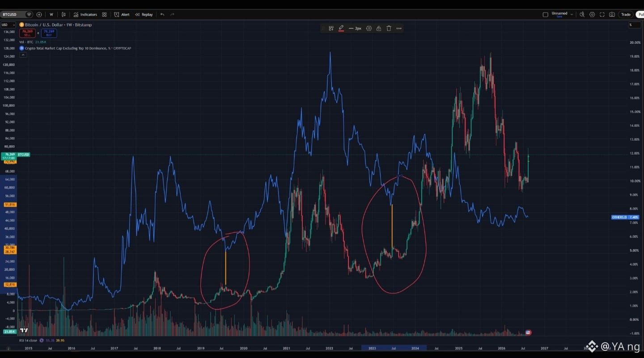Screen dimensions: 644x358
Task: Click the orange 12,816 price axis label
Action: (x=10, y=284)
